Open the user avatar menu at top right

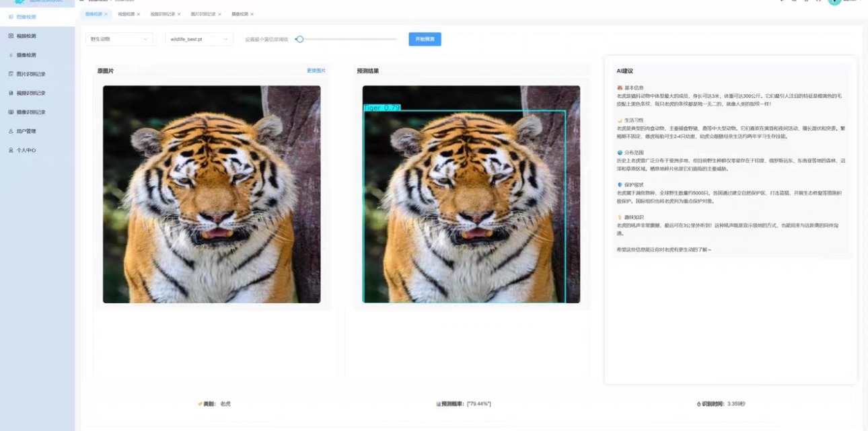(834, 2)
